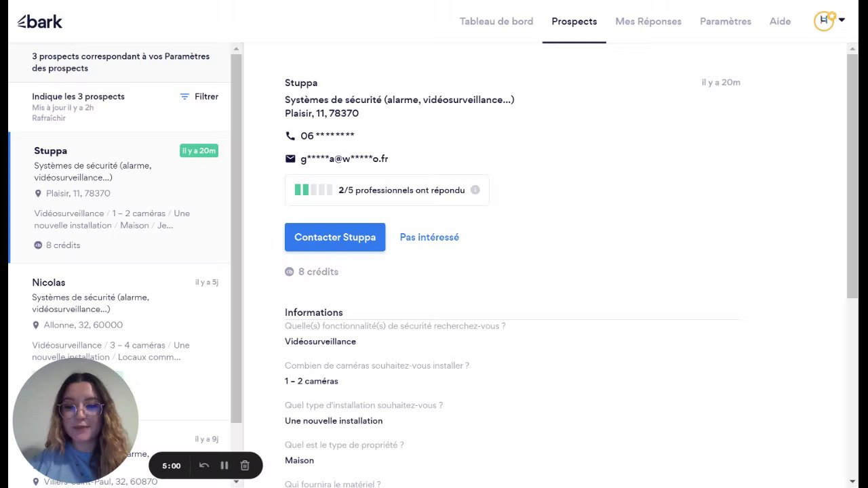
Task: Click the Contacter Stuppa button
Action: [335, 237]
